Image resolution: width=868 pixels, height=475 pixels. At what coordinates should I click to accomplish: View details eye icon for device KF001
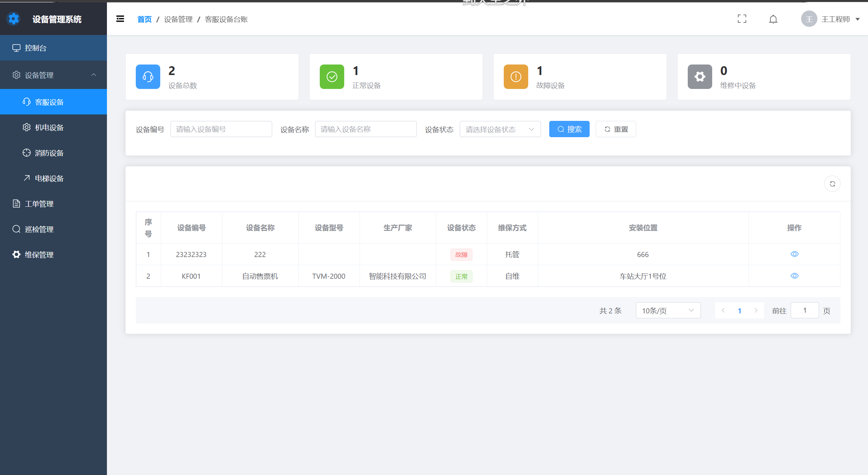794,276
